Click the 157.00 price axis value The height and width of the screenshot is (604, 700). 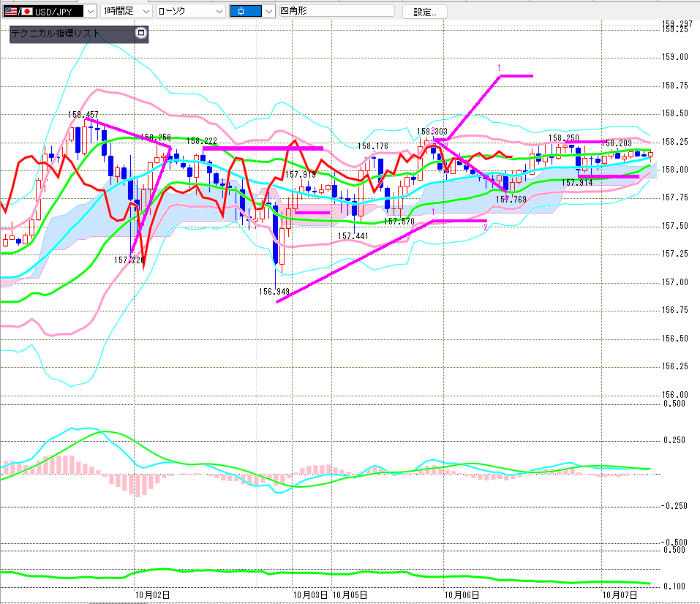tap(675, 282)
